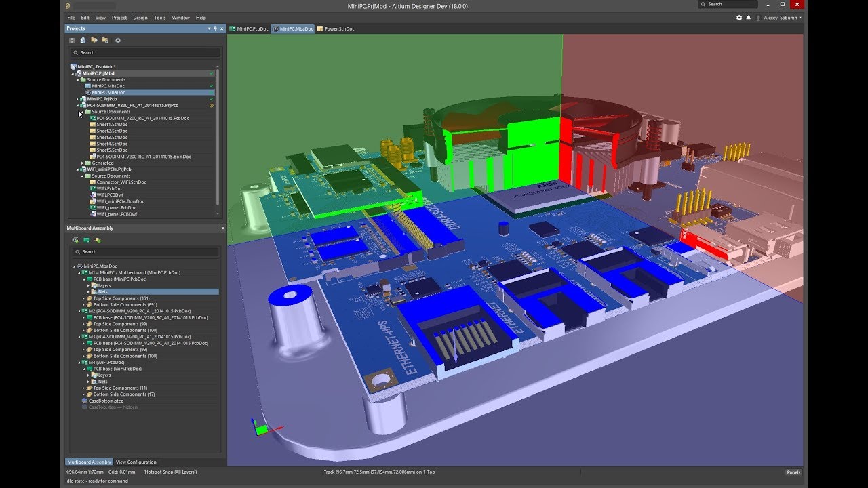Screen dimensions: 868x488
Task: Click the MiniPC_.DsnWrk workspace icon
Action: coord(73,67)
